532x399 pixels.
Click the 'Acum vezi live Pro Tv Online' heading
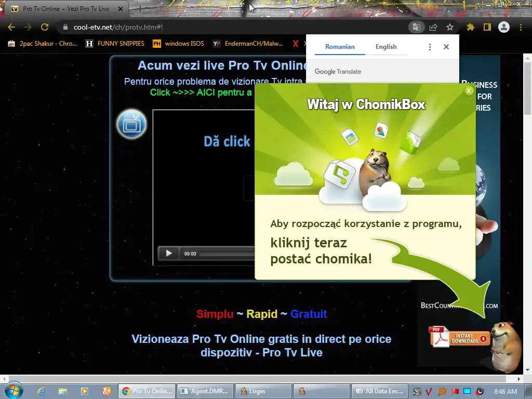click(222, 65)
